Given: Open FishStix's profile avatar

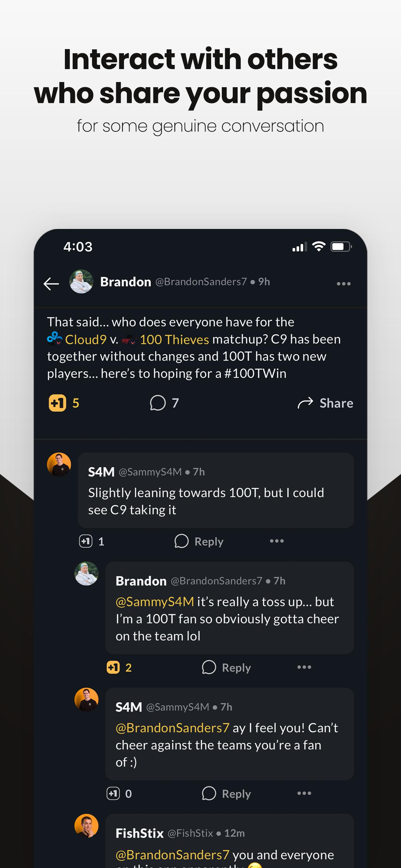Looking at the screenshot, I should coord(86,826).
